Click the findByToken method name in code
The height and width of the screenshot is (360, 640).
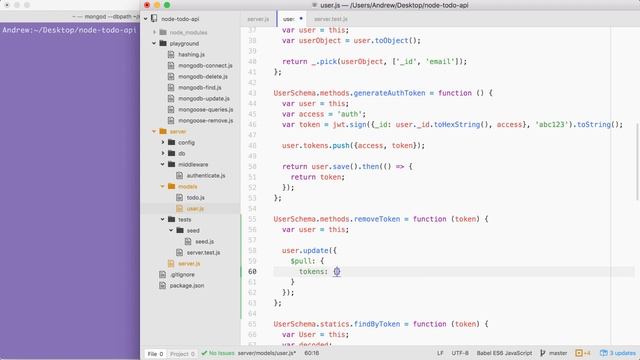377,324
